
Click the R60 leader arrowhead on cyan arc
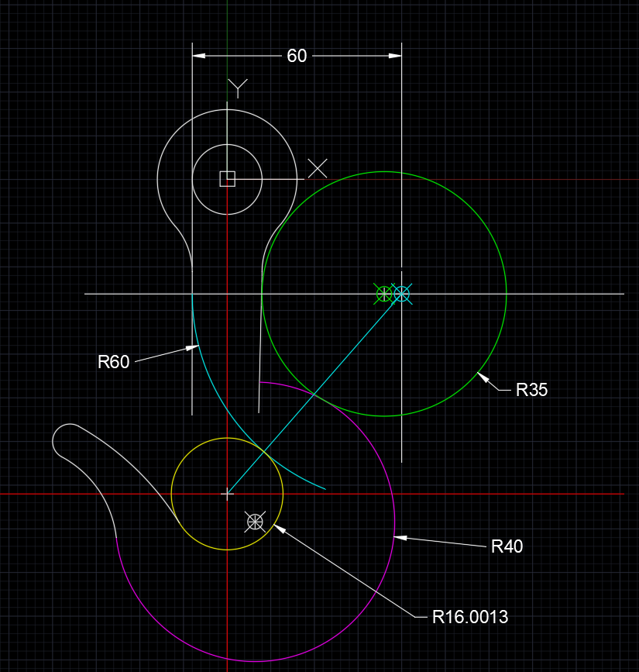(192, 347)
